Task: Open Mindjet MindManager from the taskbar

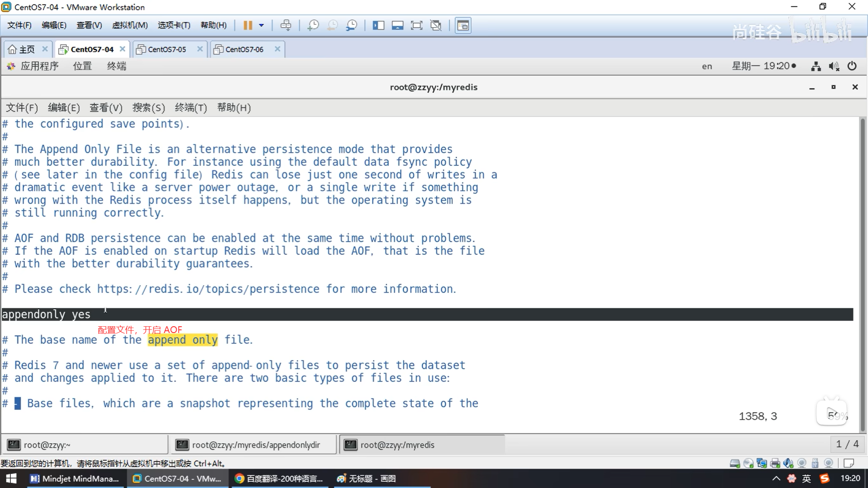Action: point(75,479)
